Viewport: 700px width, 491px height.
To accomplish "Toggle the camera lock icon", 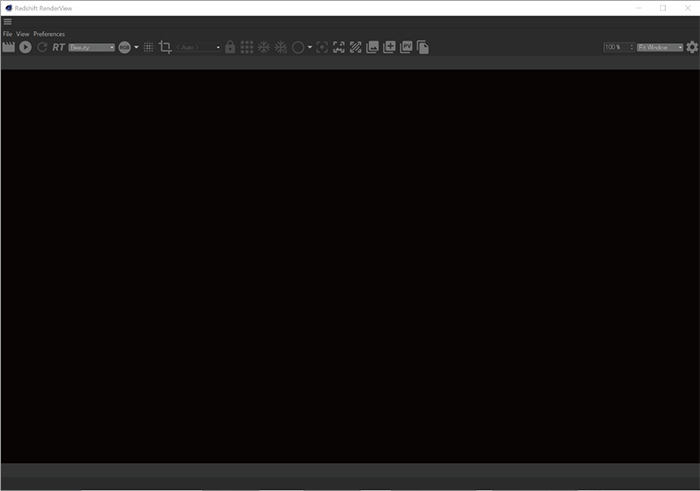I will [x=230, y=47].
